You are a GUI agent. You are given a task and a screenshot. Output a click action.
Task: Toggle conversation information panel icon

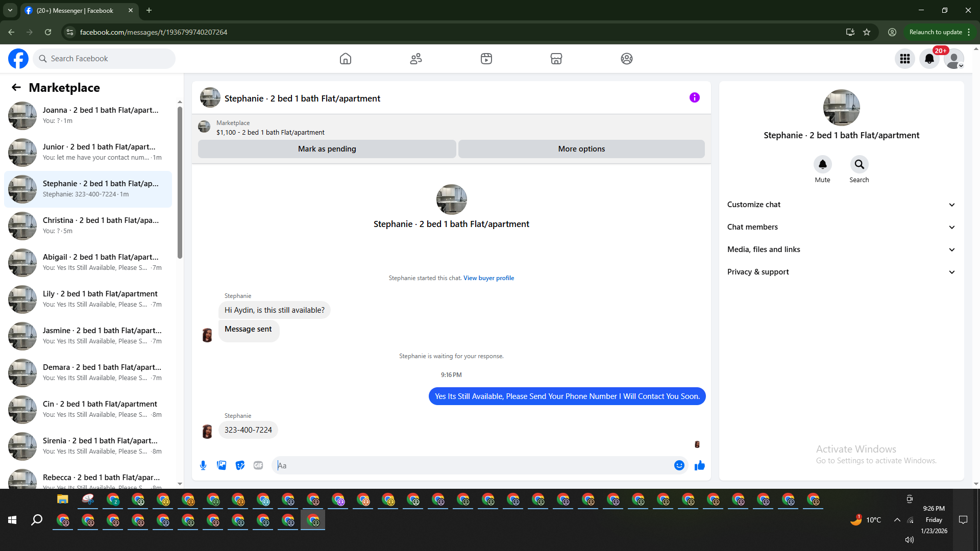pos(695,97)
